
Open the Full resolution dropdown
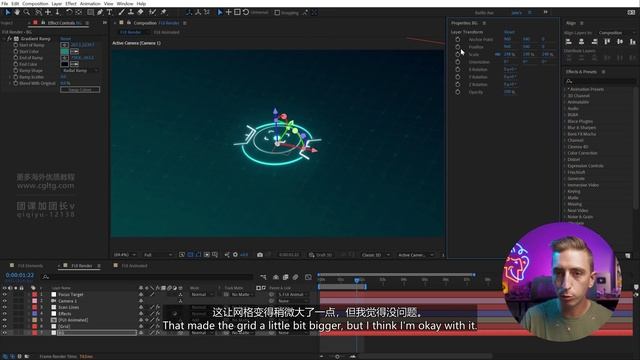tap(158, 255)
